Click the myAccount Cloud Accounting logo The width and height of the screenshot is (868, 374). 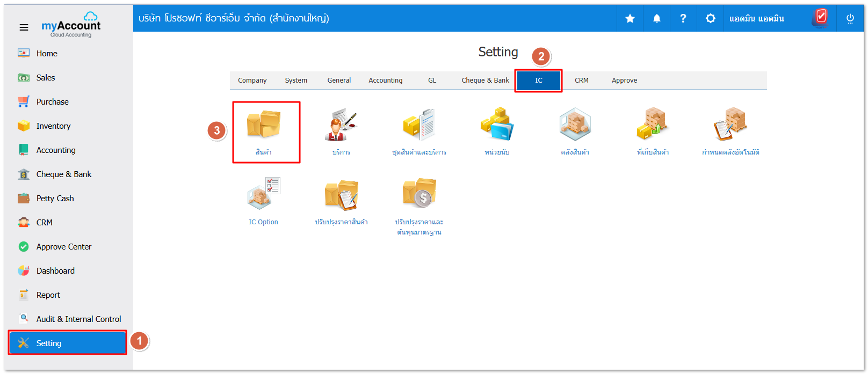(x=71, y=27)
